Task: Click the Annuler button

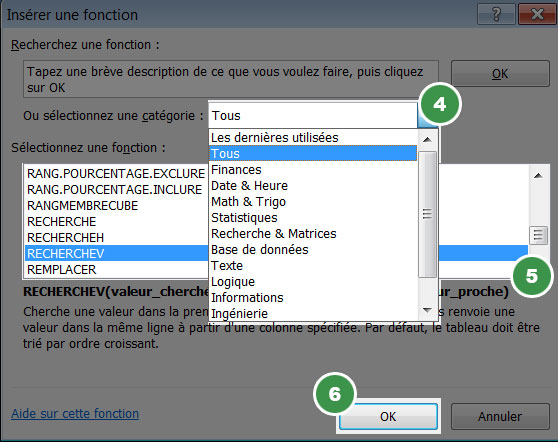Action: pyautogui.click(x=500, y=416)
